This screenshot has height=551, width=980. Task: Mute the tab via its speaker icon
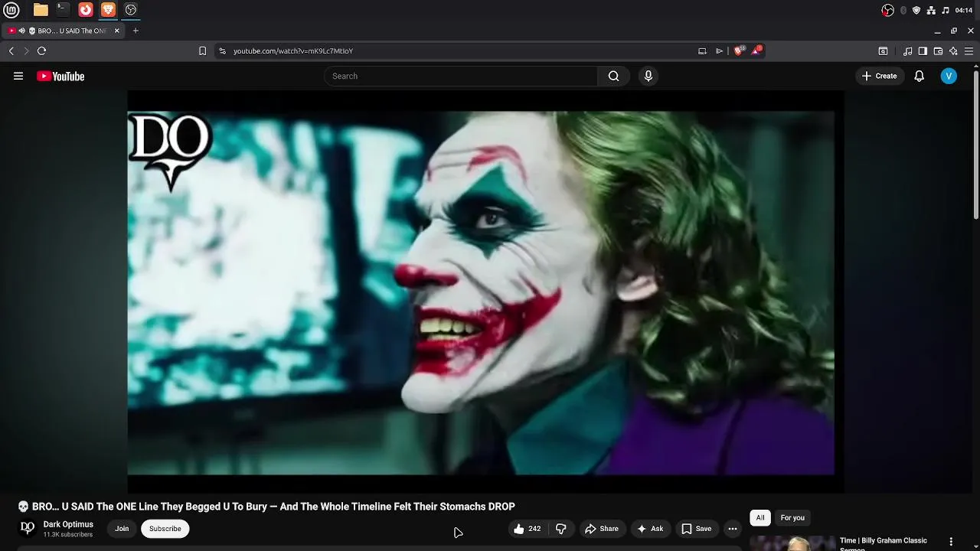[x=22, y=31]
